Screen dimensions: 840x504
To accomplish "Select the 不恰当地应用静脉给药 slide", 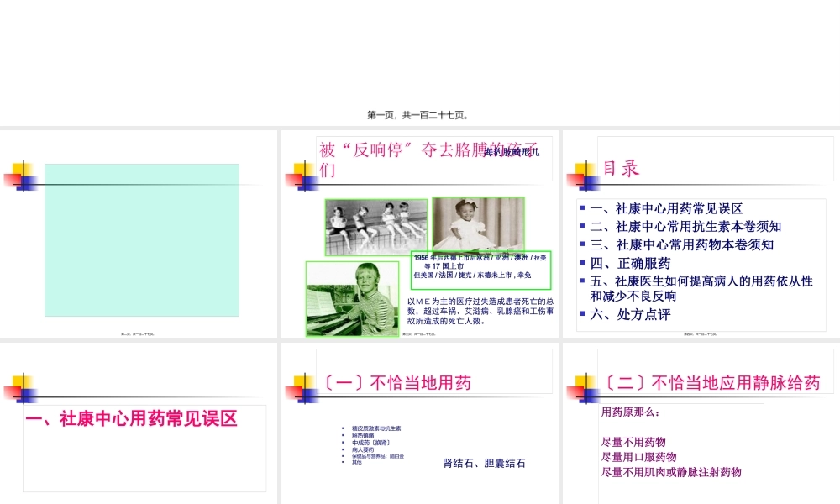I will point(701,420).
